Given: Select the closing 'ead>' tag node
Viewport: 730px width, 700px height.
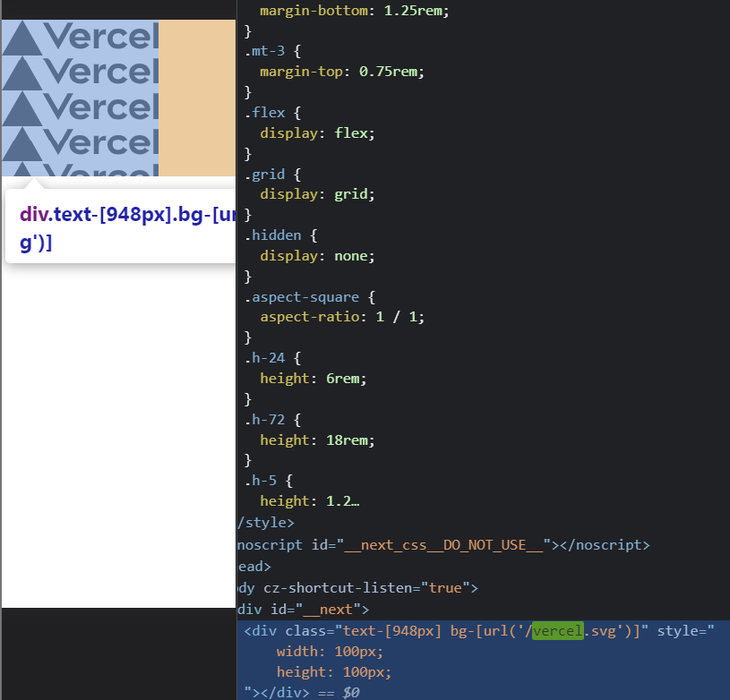Looking at the screenshot, I should click(254, 567).
